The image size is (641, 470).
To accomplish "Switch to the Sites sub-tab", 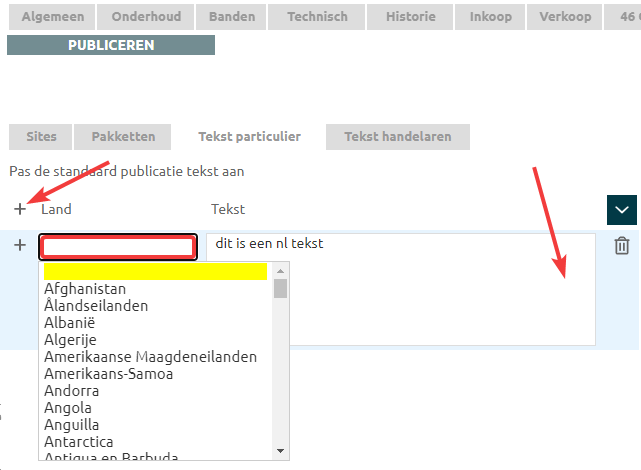I will pyautogui.click(x=41, y=137).
